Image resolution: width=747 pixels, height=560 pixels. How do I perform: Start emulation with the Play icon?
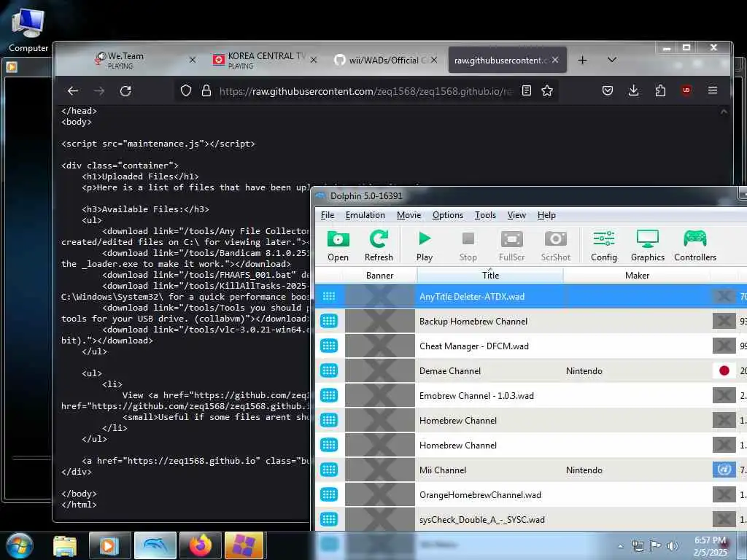(424, 245)
